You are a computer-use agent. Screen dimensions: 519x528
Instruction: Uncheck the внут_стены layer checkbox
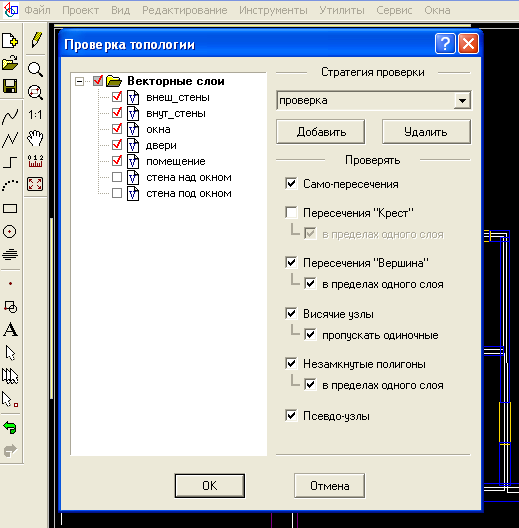pos(117,113)
